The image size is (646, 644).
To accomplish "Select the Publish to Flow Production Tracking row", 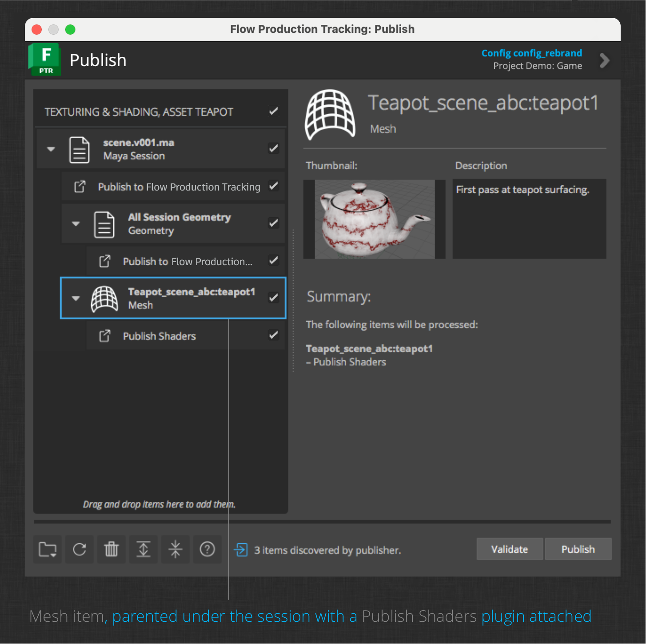I will coord(173,187).
